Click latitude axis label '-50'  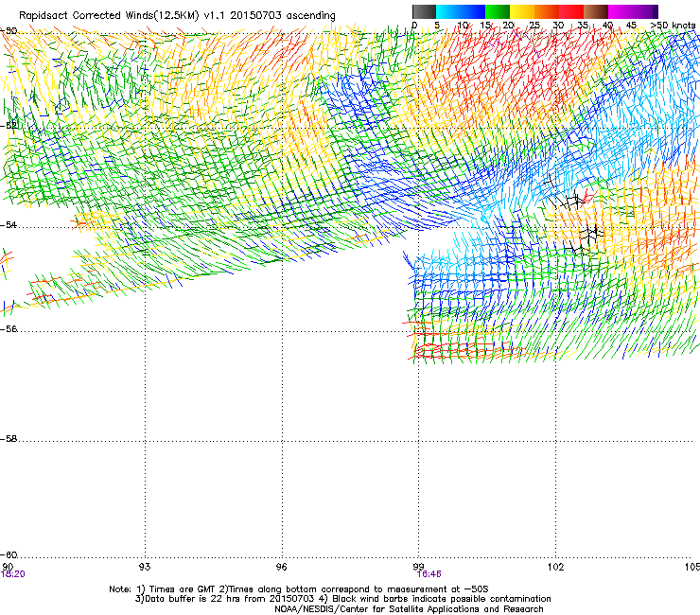(x=9, y=31)
